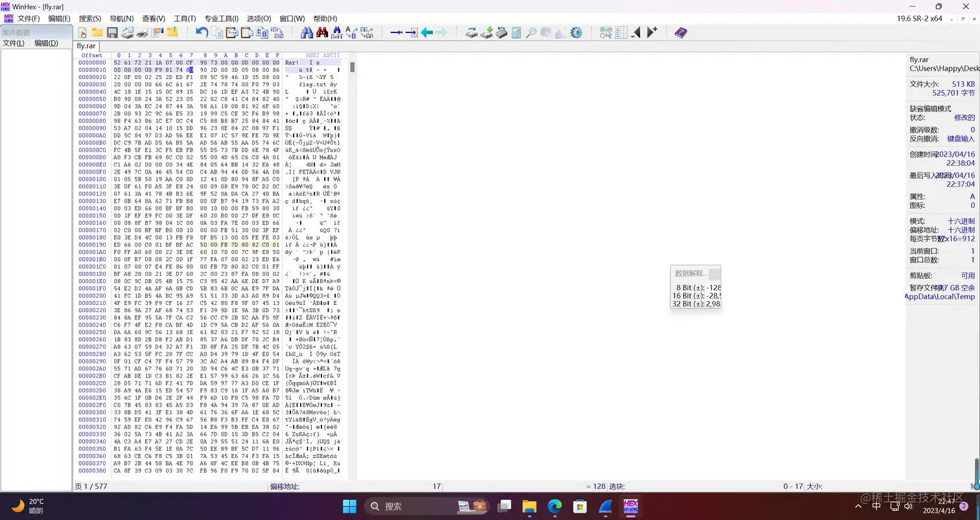Click the blue binoculars Find Text icon

pyautogui.click(x=307, y=32)
